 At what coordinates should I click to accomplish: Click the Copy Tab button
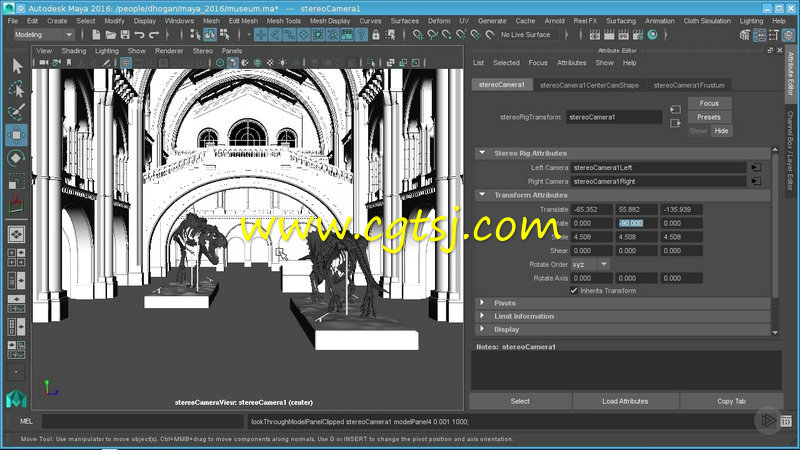click(x=732, y=402)
